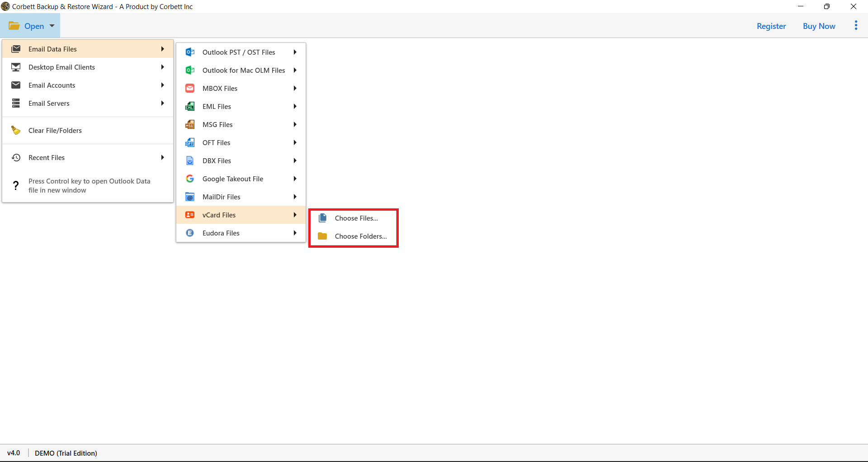
Task: Click the Email Data Files envelope icon
Action: tap(16, 49)
